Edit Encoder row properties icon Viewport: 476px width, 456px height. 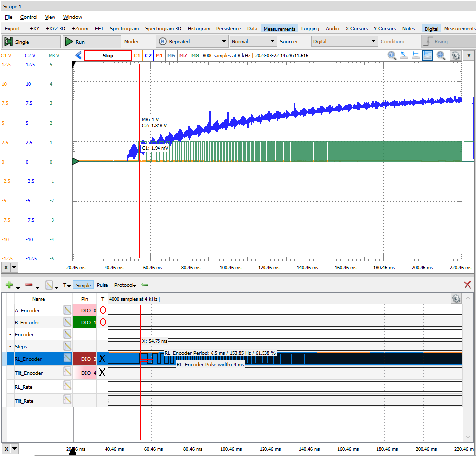(67, 334)
